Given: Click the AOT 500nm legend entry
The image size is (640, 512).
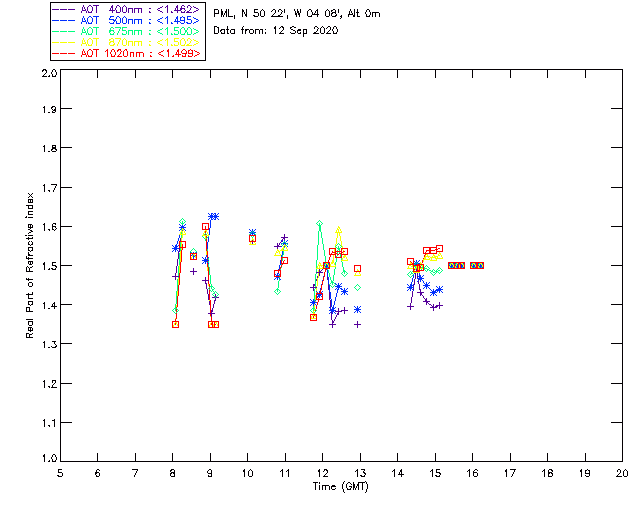Looking at the screenshot, I should pyautogui.click(x=126, y=20).
